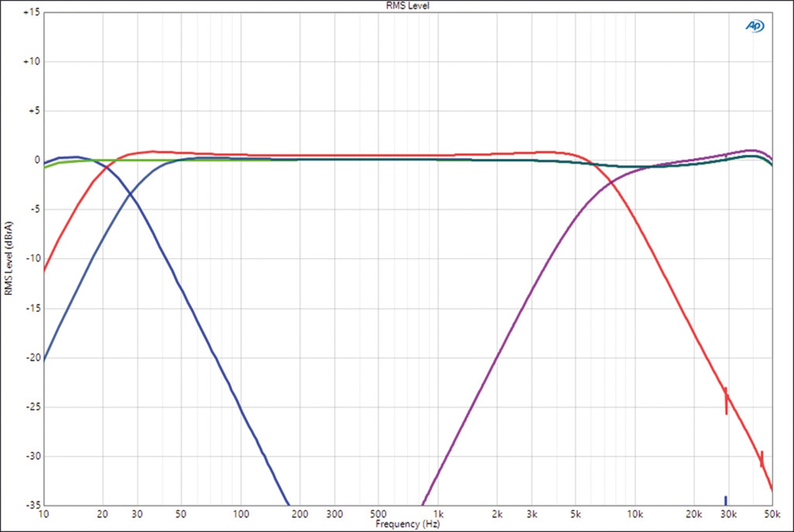Click the 10k frequency tick label

point(635,514)
